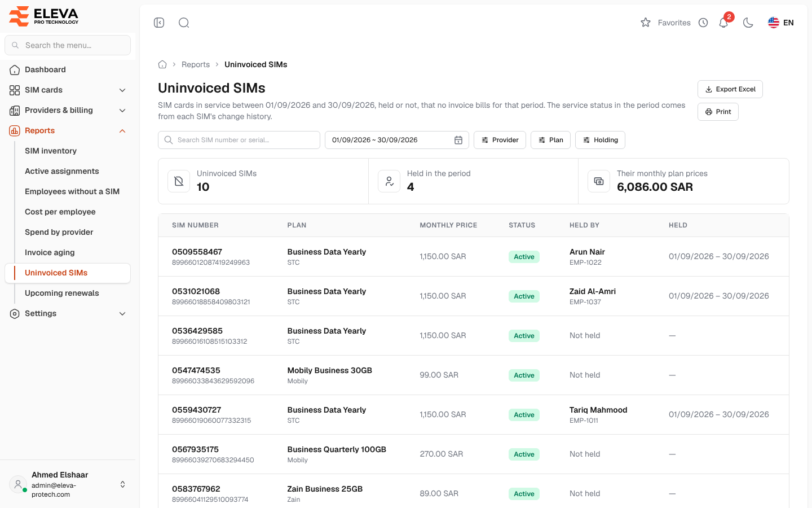812x508 pixels.
Task: Open the Plan filter
Action: 550,140
